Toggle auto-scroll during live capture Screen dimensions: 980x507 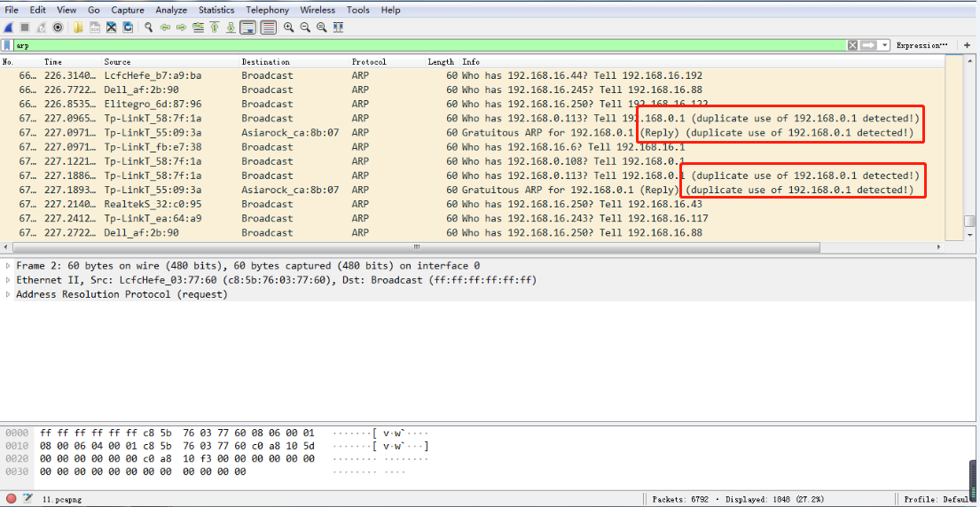[248, 27]
